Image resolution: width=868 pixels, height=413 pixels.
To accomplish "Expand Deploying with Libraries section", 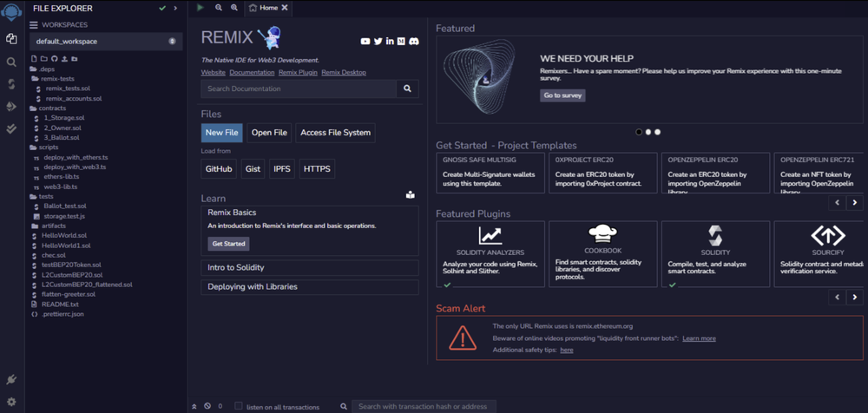I will click(x=310, y=287).
